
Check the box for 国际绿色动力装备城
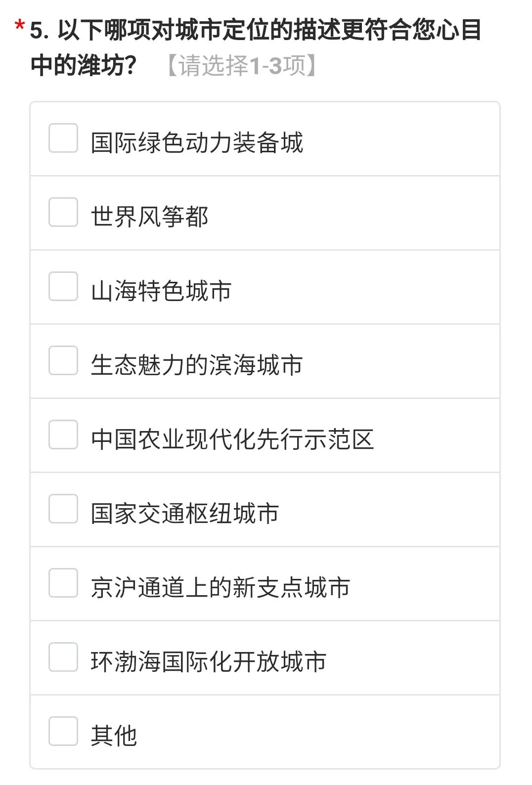[63, 138]
